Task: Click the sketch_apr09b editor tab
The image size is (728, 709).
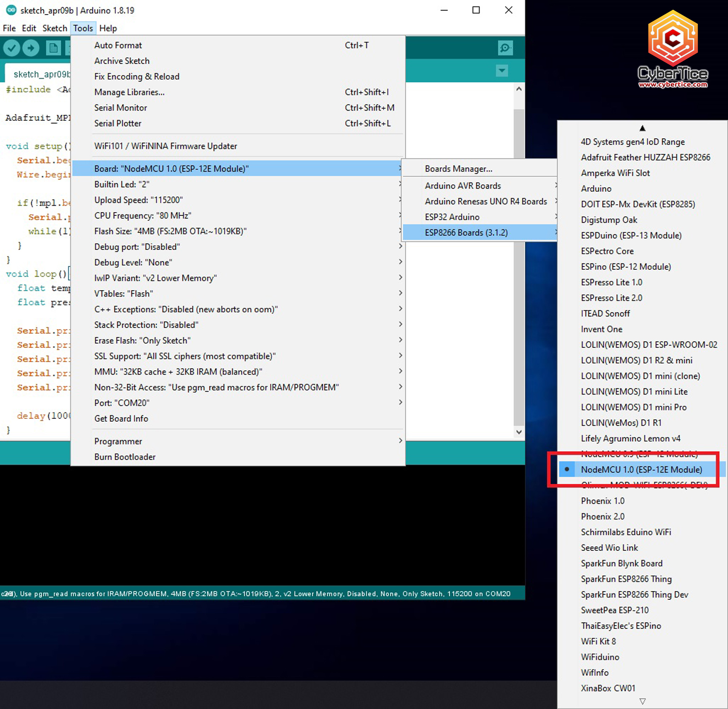Action: point(41,74)
